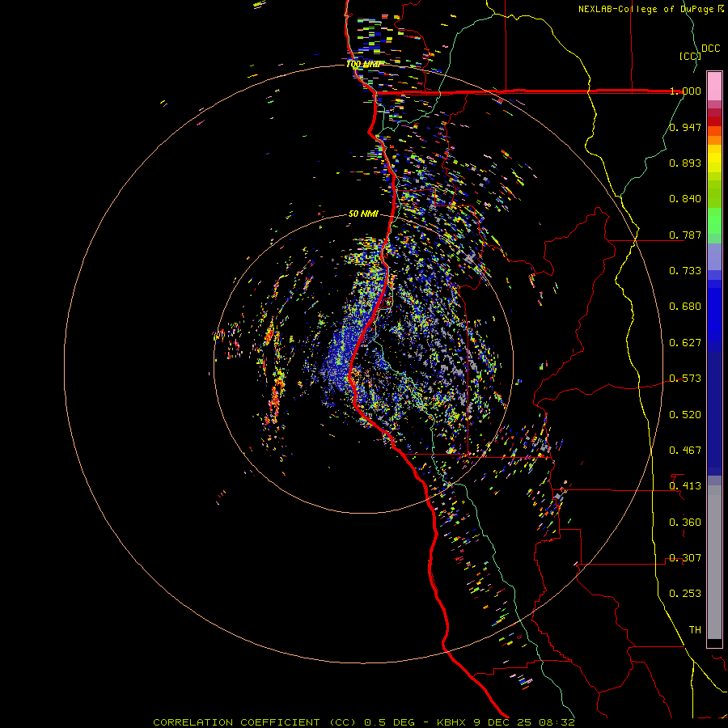Image resolution: width=728 pixels, height=728 pixels.
Task: Click the NEXLAB logo icon at top right
Action: coord(721,9)
